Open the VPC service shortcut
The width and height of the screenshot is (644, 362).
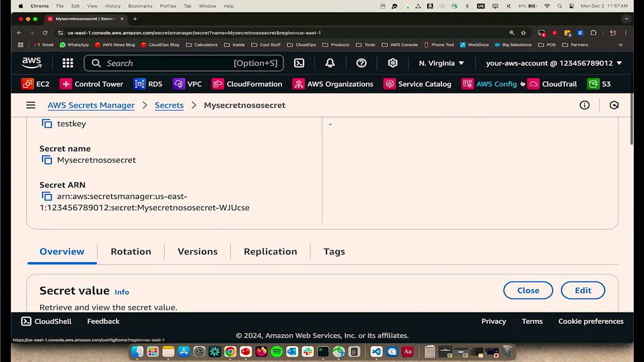pyautogui.click(x=187, y=84)
